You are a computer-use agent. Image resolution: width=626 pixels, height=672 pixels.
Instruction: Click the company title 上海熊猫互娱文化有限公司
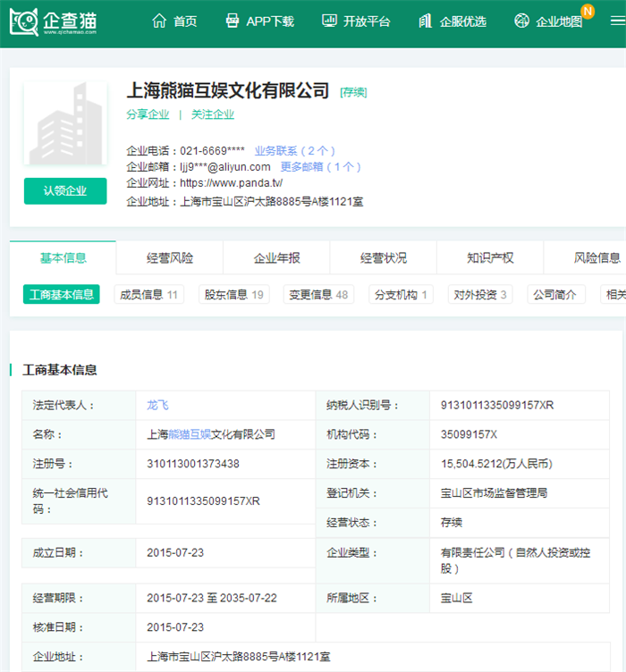(x=228, y=90)
